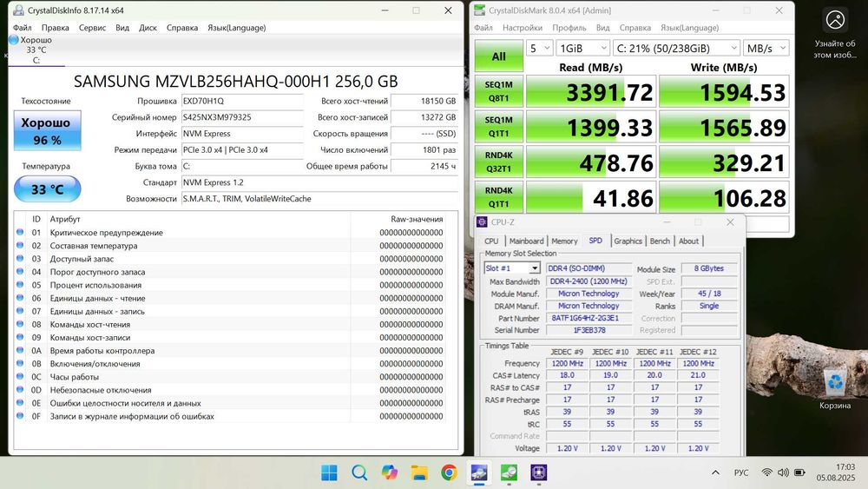Run RND4K Q1T1 test
Image resolution: width=868 pixels, height=489 pixels.
pyautogui.click(x=499, y=197)
